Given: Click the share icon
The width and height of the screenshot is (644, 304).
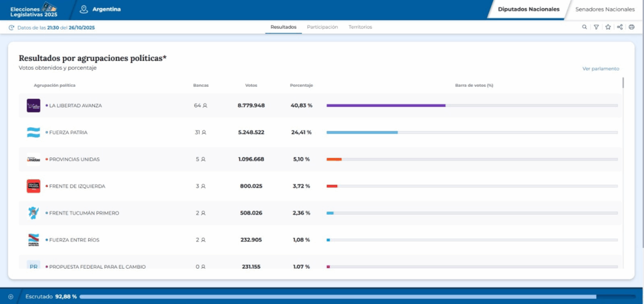Looking at the screenshot, I should [619, 27].
